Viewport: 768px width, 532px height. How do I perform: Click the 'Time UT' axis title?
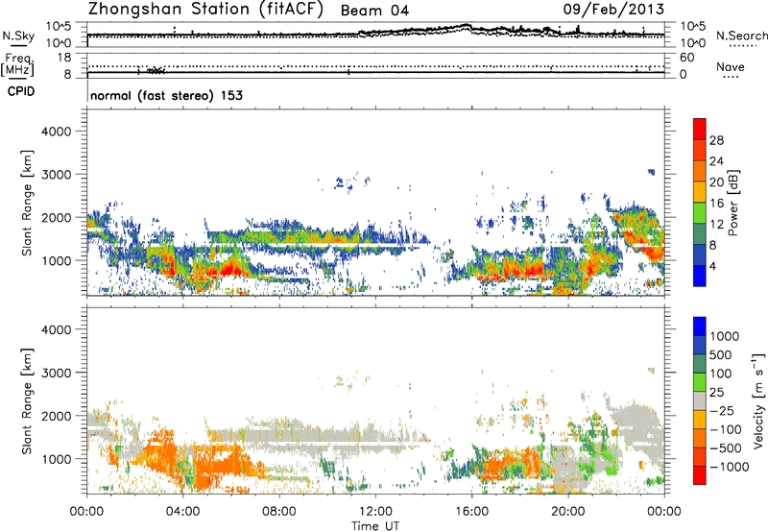pyautogui.click(x=375, y=526)
